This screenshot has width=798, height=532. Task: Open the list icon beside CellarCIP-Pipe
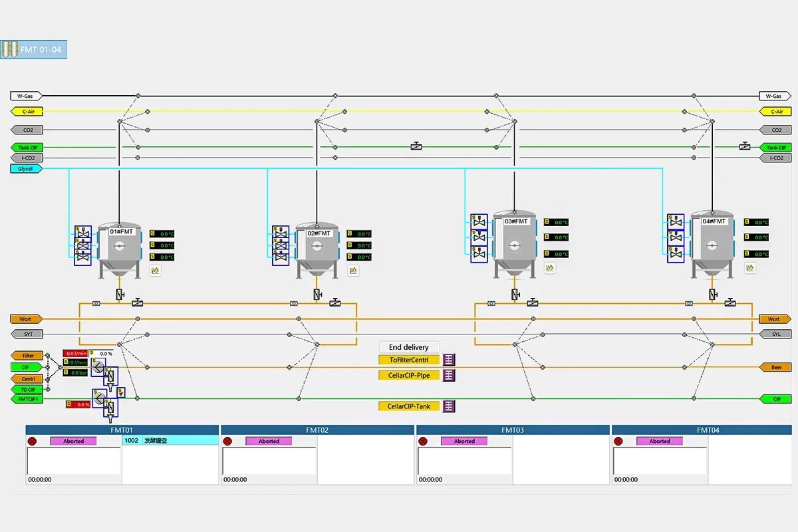[x=449, y=375]
